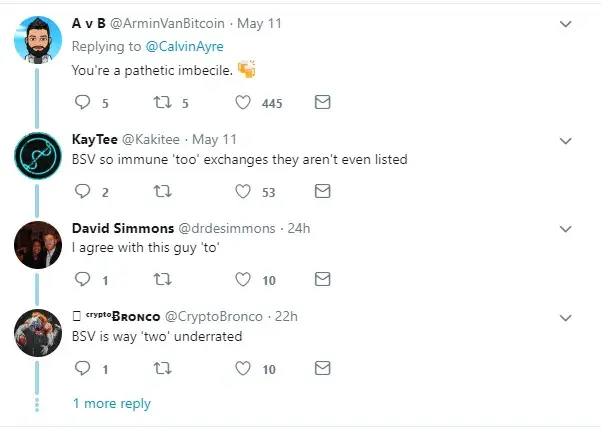Like A v B's tweet with 445 likes
601x427 pixels.
click(x=242, y=102)
